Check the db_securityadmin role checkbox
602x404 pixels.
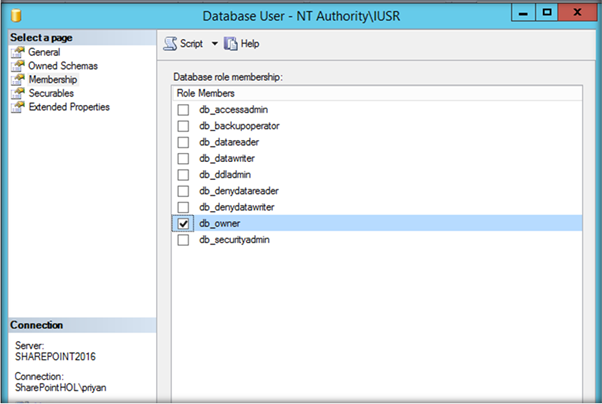pyautogui.click(x=183, y=240)
